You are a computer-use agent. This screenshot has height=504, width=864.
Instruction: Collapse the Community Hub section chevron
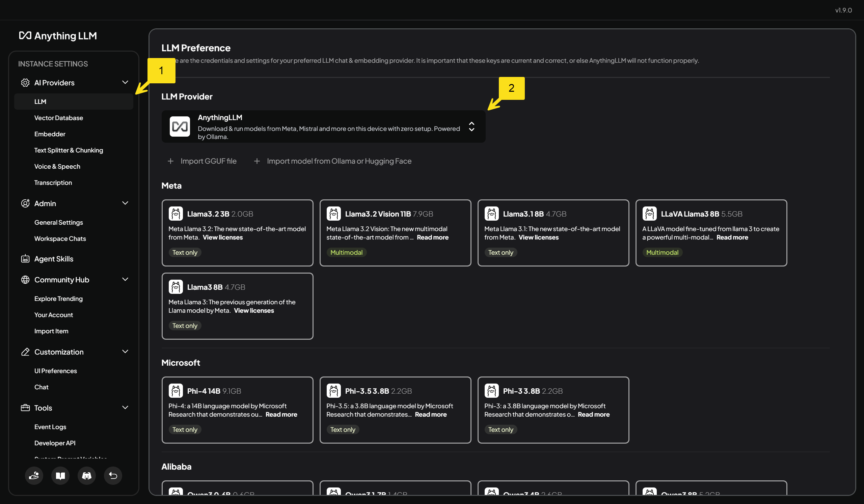(125, 279)
